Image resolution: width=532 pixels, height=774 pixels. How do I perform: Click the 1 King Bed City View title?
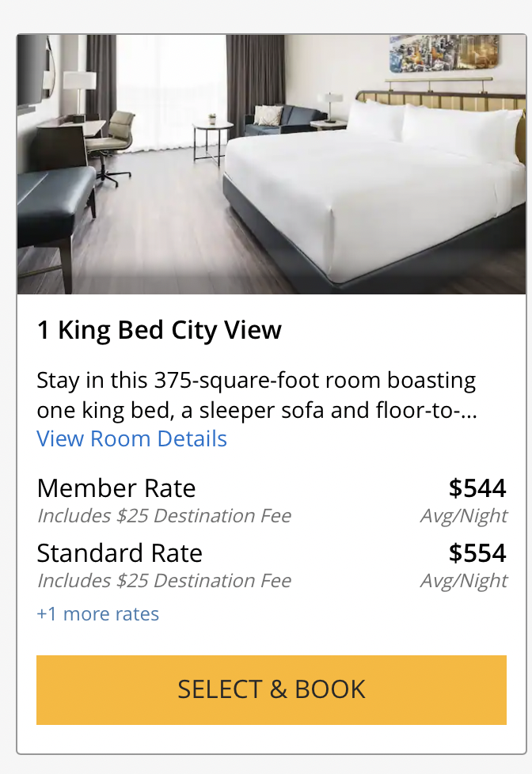tap(159, 330)
